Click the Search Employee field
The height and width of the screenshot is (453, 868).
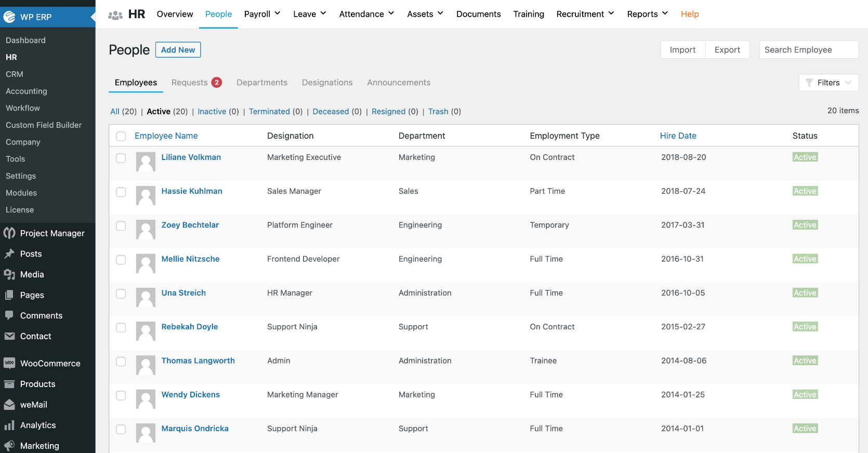point(808,50)
